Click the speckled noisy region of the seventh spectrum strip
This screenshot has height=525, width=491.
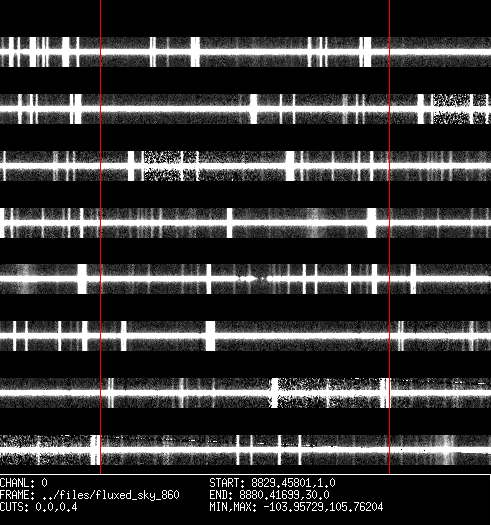click(x=330, y=393)
